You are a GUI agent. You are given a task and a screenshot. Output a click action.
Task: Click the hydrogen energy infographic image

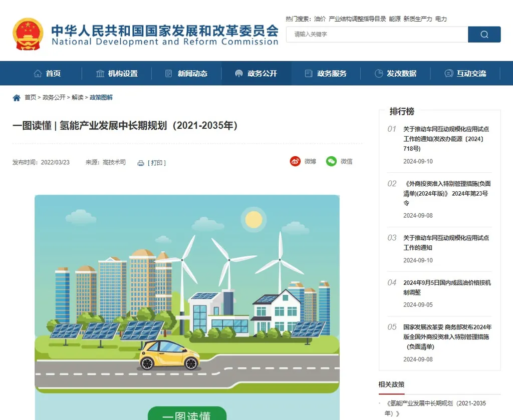(x=187, y=307)
